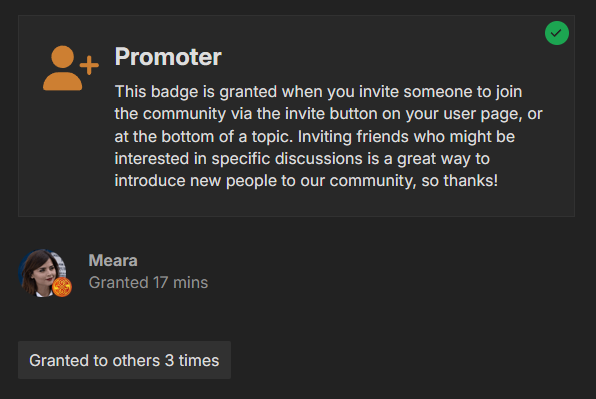Image resolution: width=596 pixels, height=399 pixels.
Task: Click the text 'introduce new people to our community'
Action: pos(265,181)
